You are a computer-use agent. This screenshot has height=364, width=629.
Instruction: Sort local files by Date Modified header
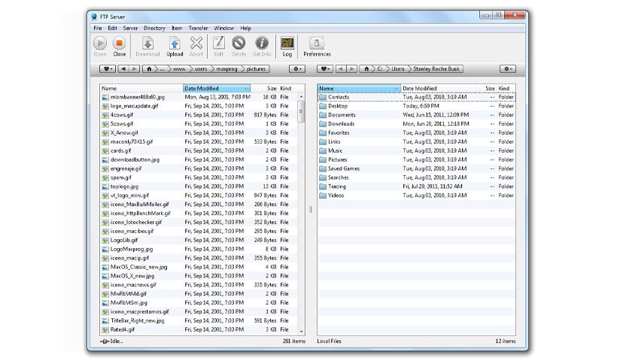(x=438, y=88)
